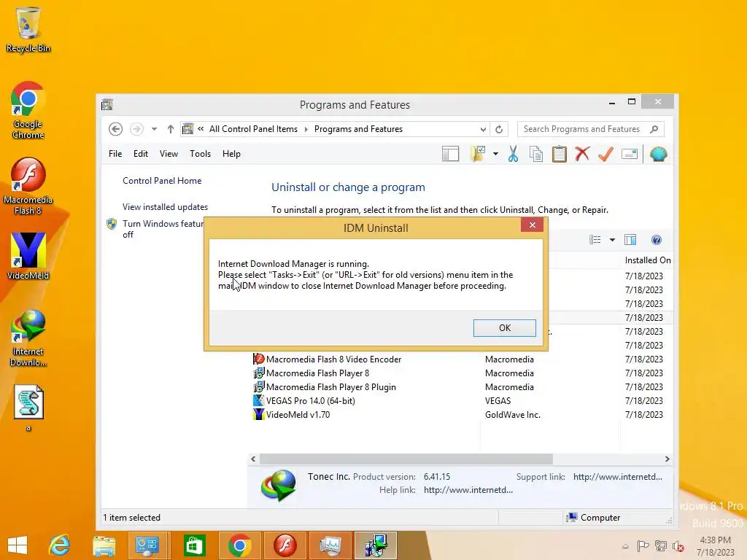Change the list view layout icon
The width and height of the screenshot is (747, 560).
(x=595, y=239)
